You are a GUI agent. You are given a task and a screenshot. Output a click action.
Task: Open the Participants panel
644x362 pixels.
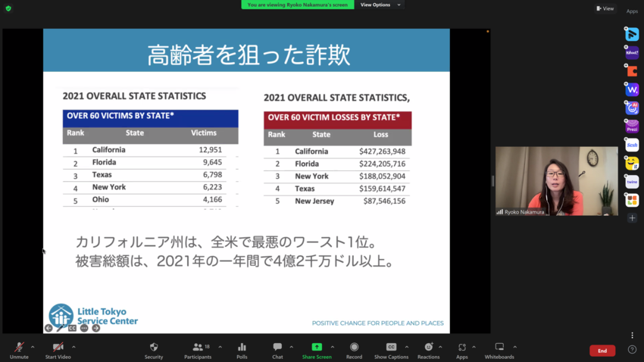198,351
